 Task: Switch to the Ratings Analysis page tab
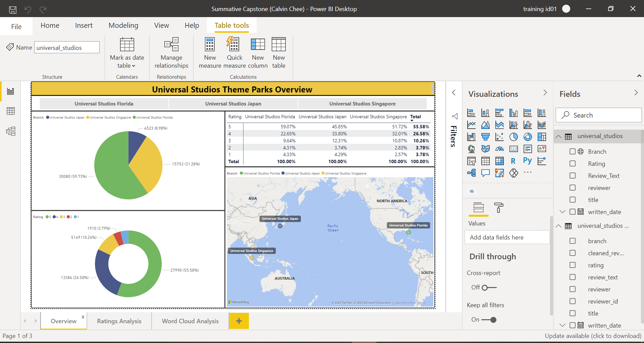119,321
